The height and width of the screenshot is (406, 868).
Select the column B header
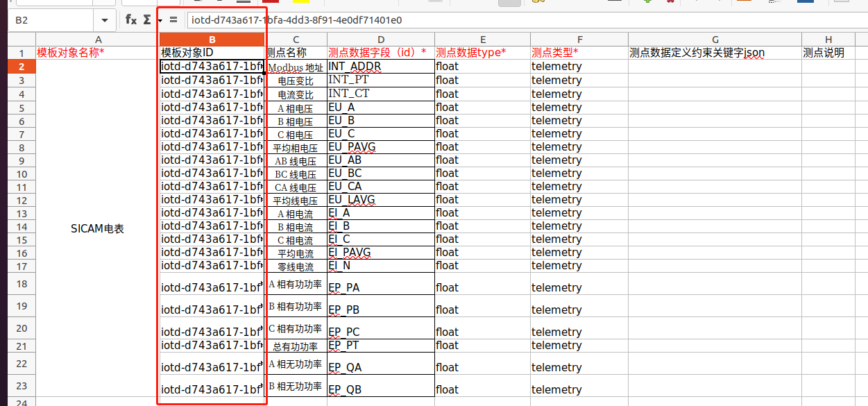coord(212,40)
